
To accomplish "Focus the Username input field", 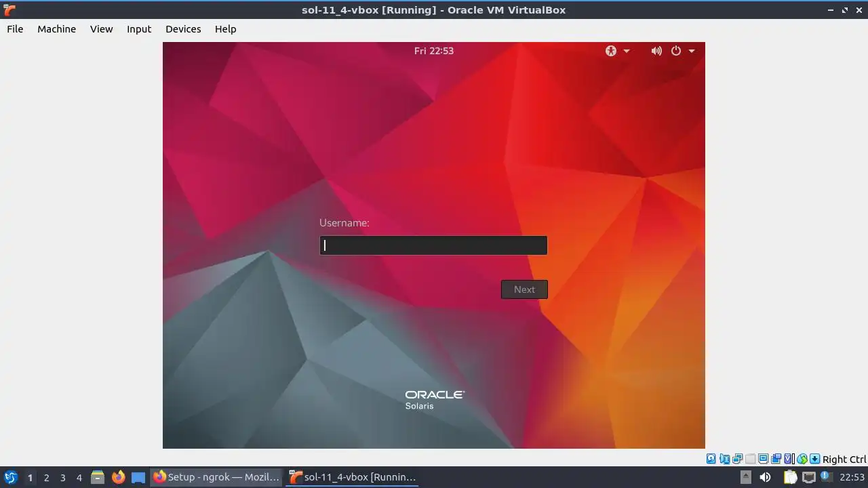I will point(433,245).
